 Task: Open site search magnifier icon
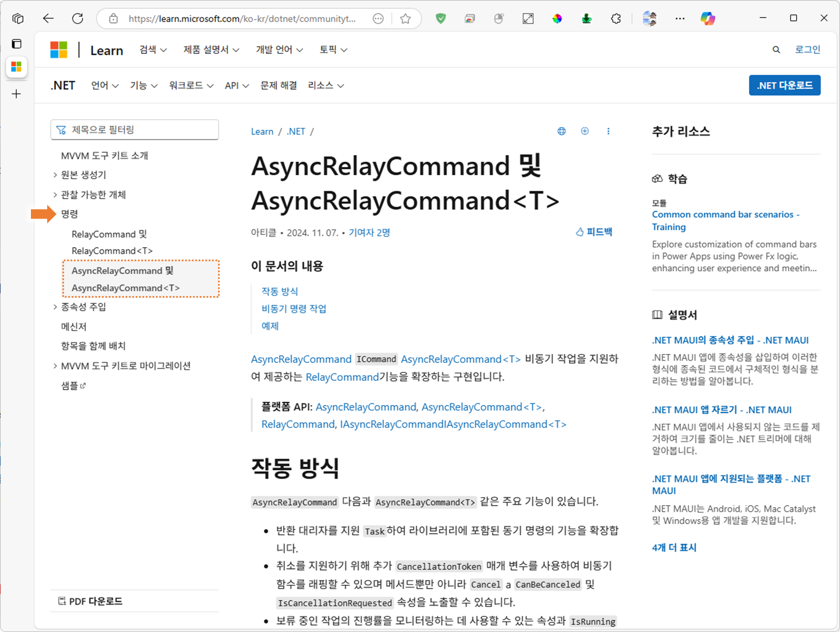pos(776,50)
